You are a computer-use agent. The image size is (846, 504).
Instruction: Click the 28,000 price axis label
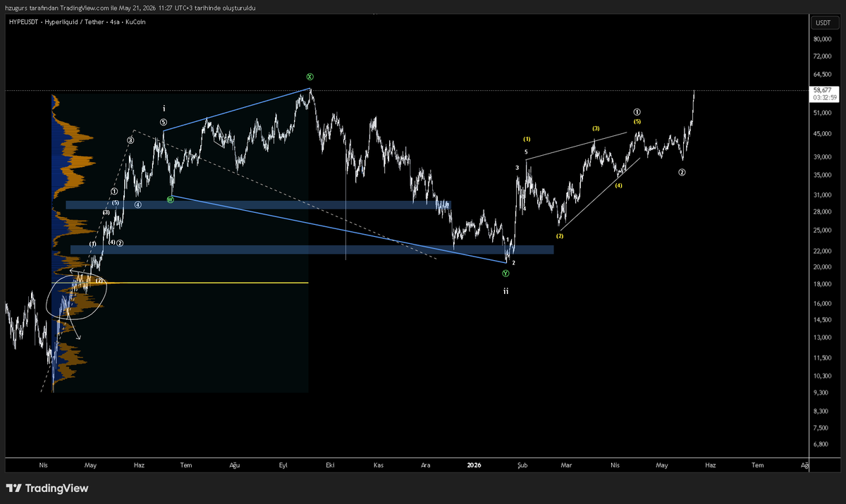(x=822, y=211)
